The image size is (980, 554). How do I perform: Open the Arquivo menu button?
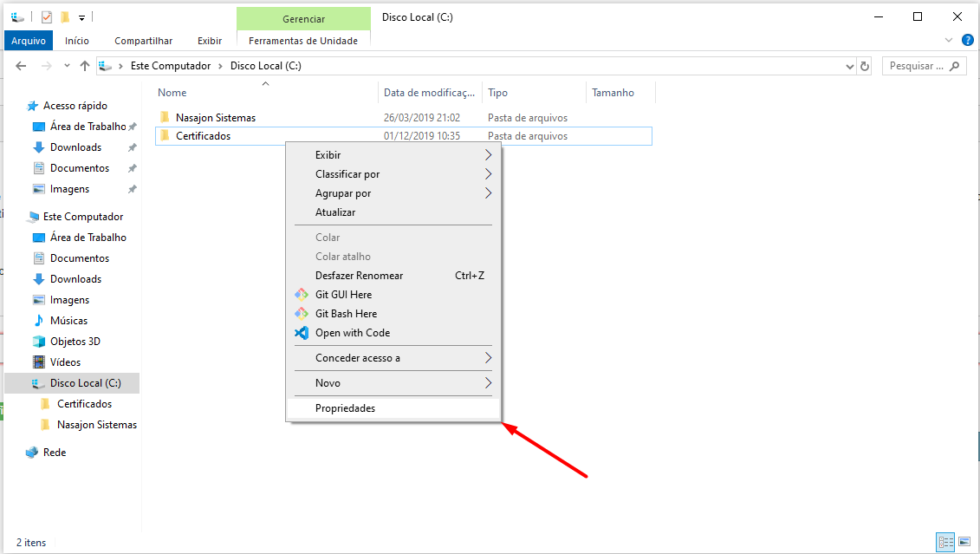pyautogui.click(x=29, y=41)
